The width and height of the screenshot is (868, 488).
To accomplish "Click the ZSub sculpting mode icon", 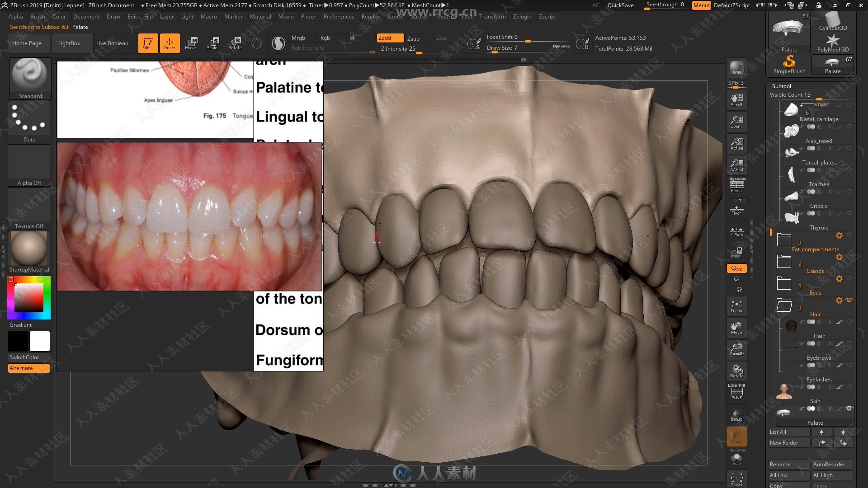I will click(x=413, y=37).
